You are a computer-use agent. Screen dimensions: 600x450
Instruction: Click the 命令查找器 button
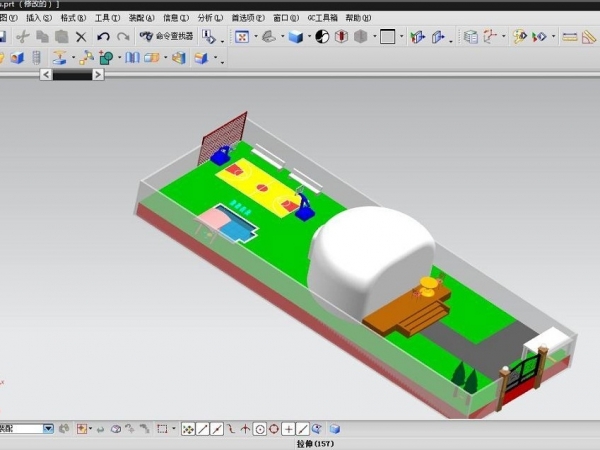click(167, 37)
